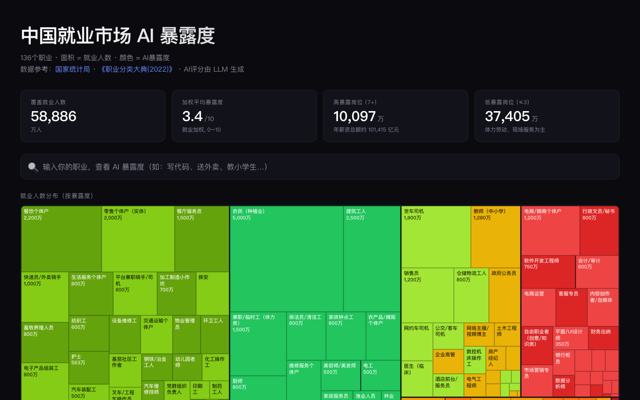Viewport: 640px width, 400px height.
Task: Select the 物业管理员 tile
Action: click(x=187, y=334)
